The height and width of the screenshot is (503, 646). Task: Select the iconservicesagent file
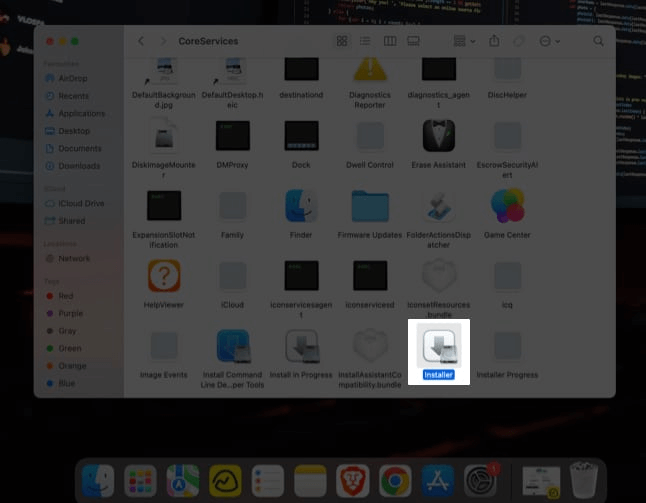[302, 275]
